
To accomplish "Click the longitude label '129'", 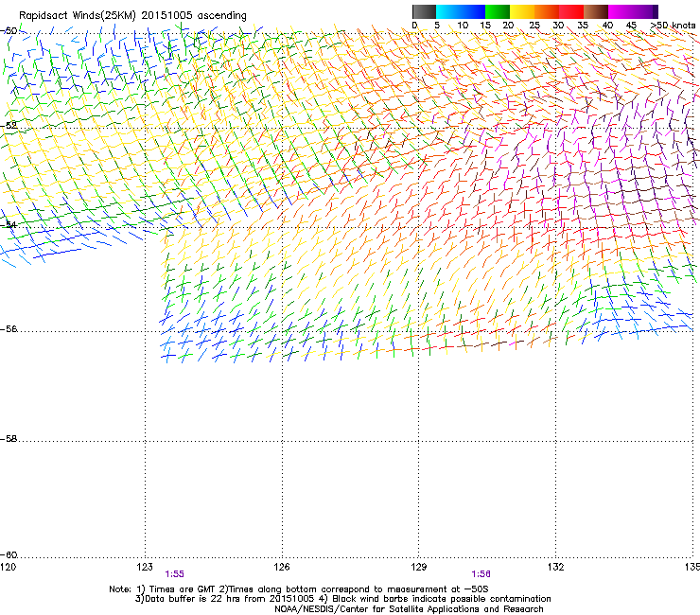I will (x=419, y=567).
